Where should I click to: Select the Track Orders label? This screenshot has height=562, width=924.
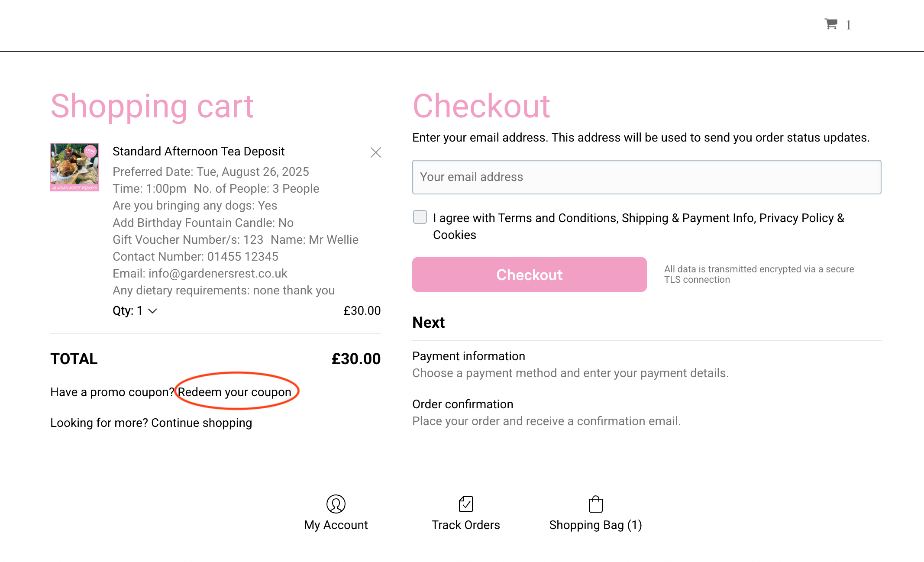466,525
